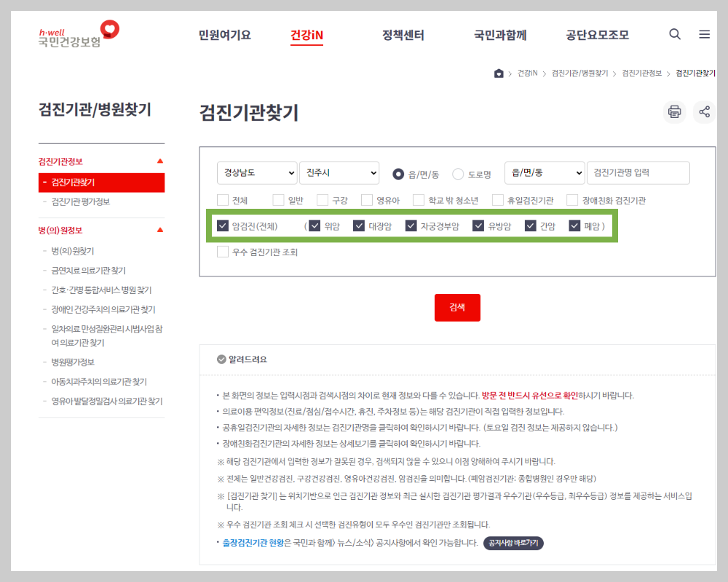Open the 민원여기요 top menu
This screenshot has height=582, width=728.
click(225, 35)
